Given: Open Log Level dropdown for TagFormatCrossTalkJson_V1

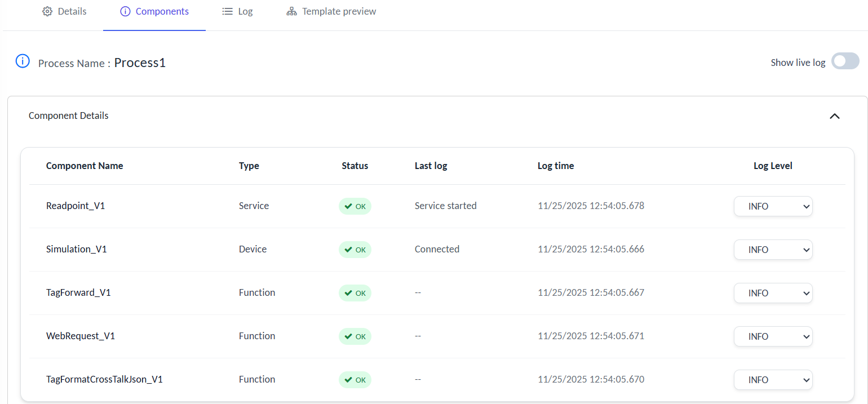Looking at the screenshot, I should 773,380.
